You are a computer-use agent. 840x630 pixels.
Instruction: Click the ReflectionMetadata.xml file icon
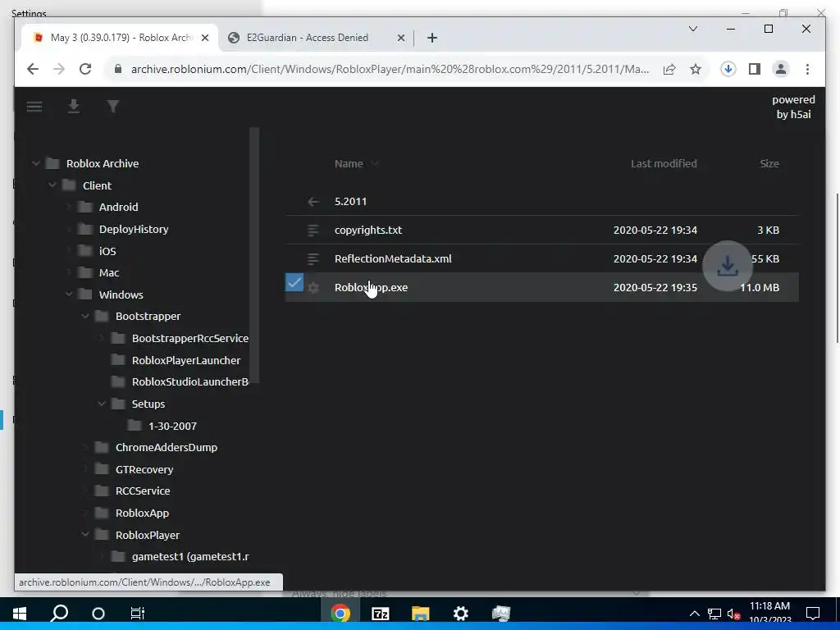[x=313, y=258]
